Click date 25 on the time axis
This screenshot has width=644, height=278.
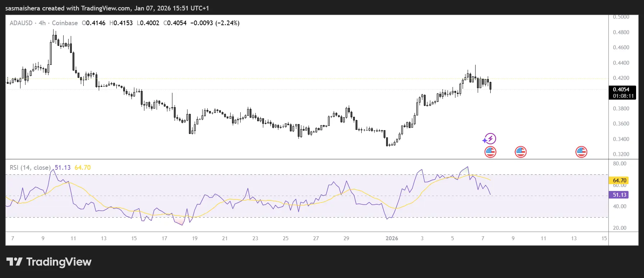pos(286,238)
